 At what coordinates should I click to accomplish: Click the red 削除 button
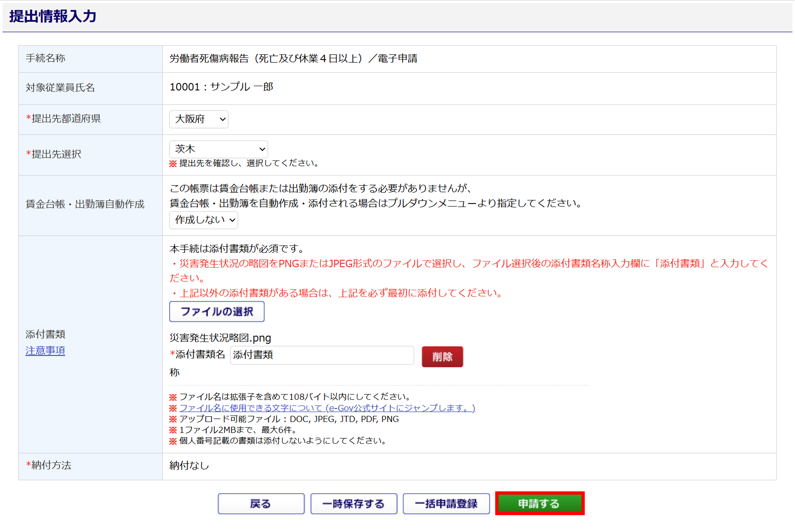442,356
